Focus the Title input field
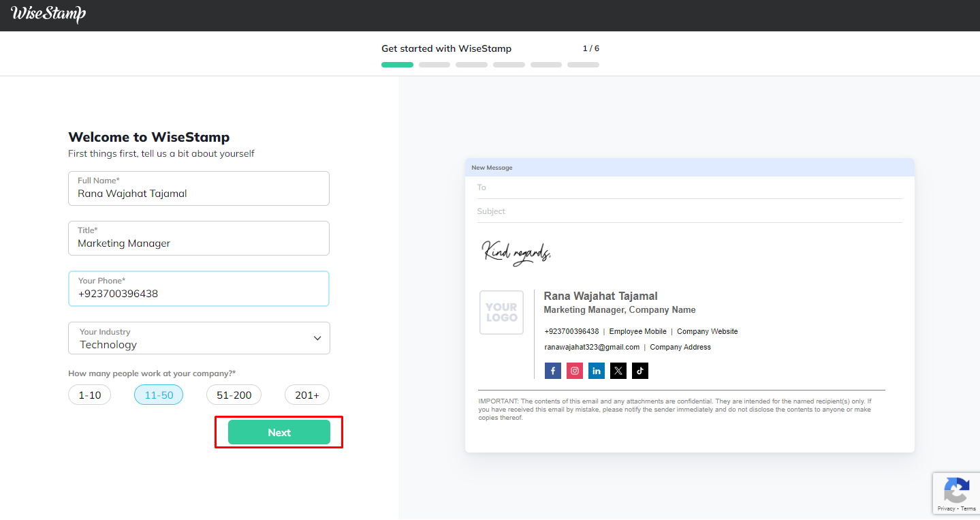980x520 pixels. point(199,238)
